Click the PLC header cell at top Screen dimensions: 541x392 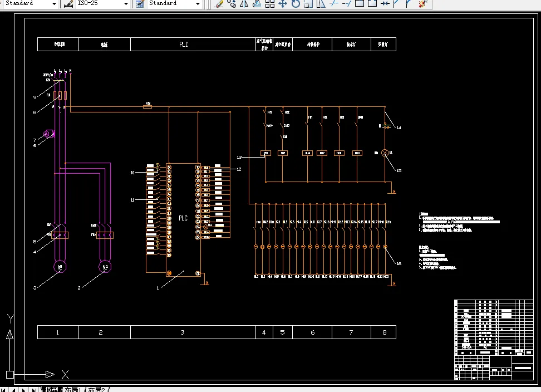pos(193,44)
